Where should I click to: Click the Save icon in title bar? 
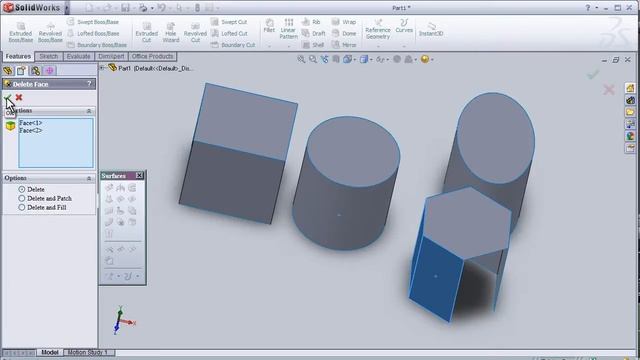click(x=125, y=8)
